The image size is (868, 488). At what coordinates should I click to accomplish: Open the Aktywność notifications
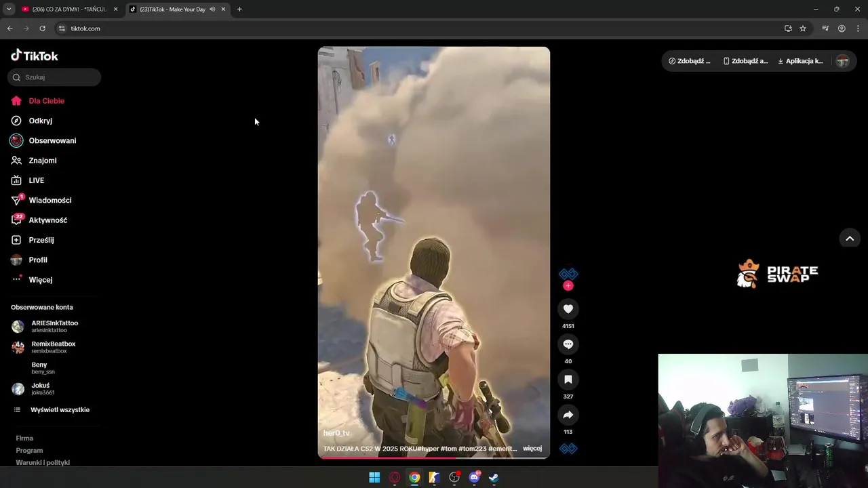[39, 220]
